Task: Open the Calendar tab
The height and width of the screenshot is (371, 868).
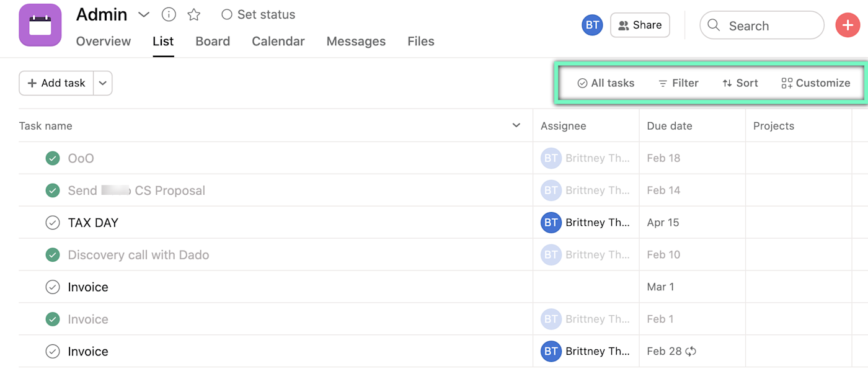Action: point(278,42)
